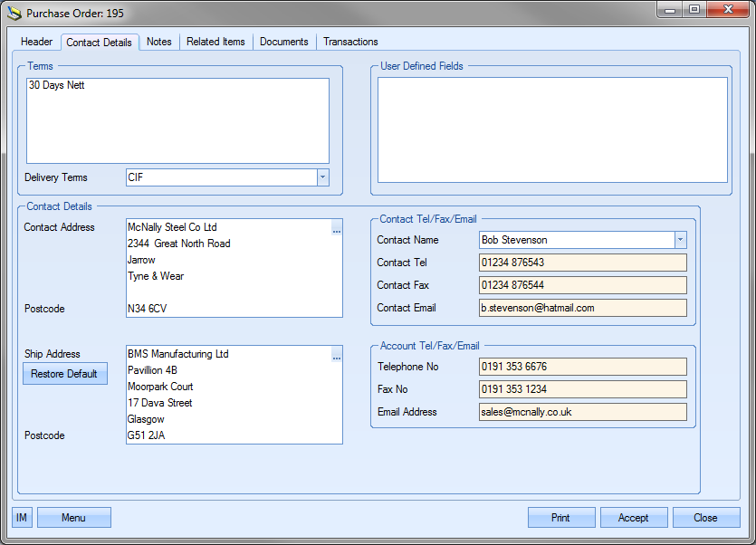Focus the account Email Address field

coord(582,412)
